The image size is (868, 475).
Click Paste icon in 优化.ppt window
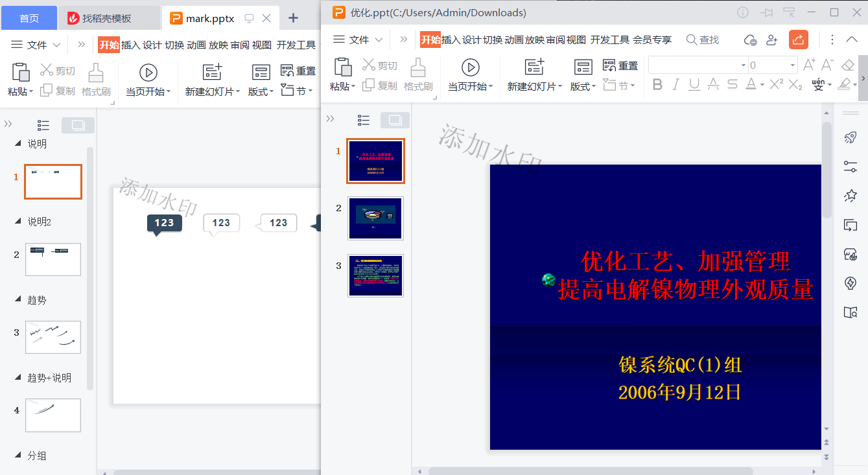pos(343,67)
